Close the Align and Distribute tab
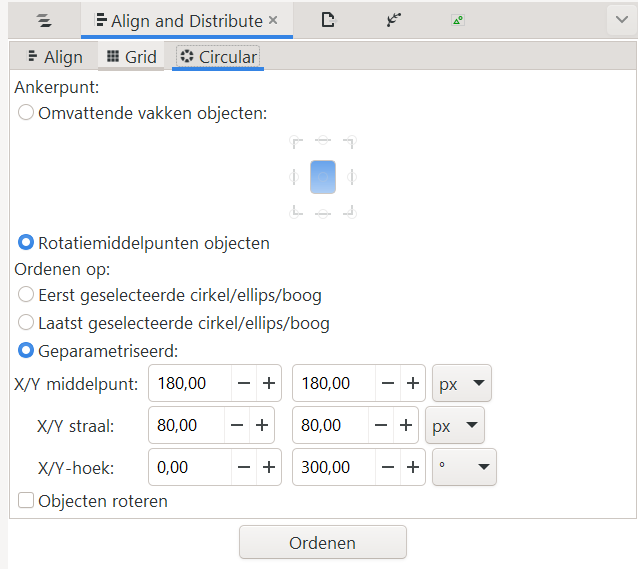This screenshot has width=638, height=569. (x=273, y=20)
